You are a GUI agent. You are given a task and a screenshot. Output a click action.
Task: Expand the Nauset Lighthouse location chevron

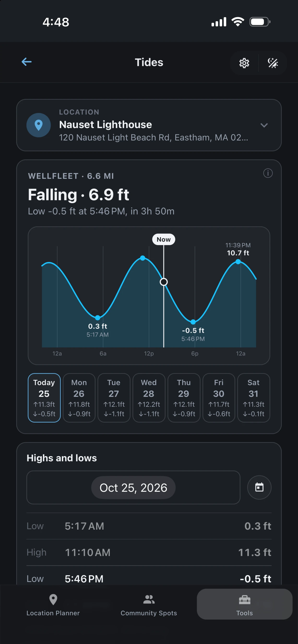click(x=264, y=125)
